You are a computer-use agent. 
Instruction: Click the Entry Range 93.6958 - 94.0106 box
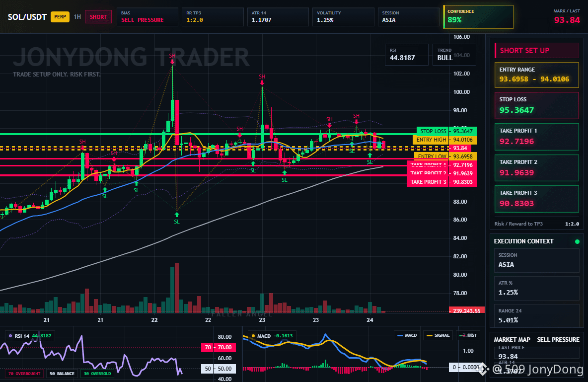point(537,75)
